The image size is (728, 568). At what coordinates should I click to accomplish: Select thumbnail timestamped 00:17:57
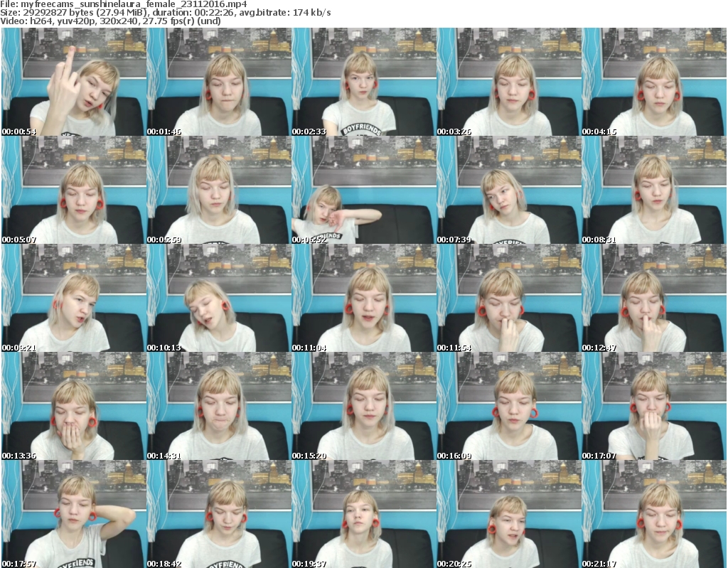click(74, 514)
